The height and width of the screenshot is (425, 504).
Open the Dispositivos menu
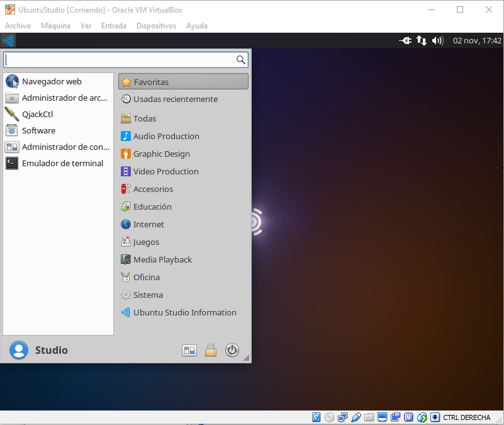click(156, 26)
